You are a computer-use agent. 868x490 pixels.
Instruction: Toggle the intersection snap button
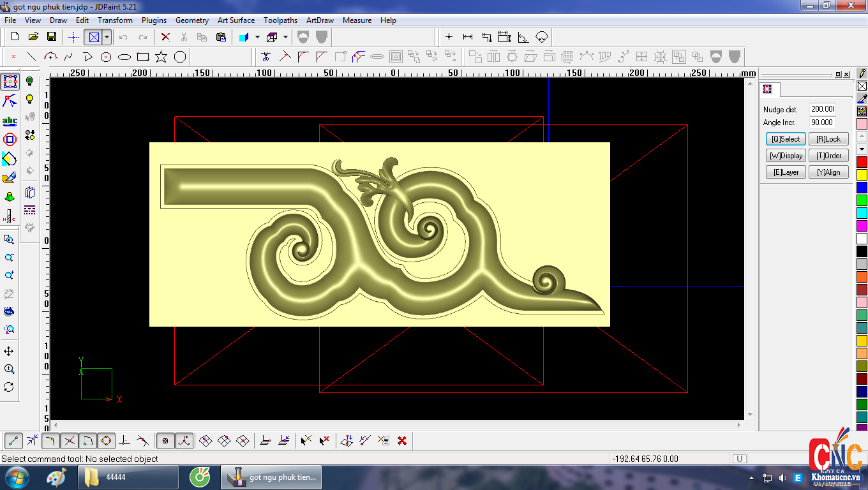coord(70,440)
